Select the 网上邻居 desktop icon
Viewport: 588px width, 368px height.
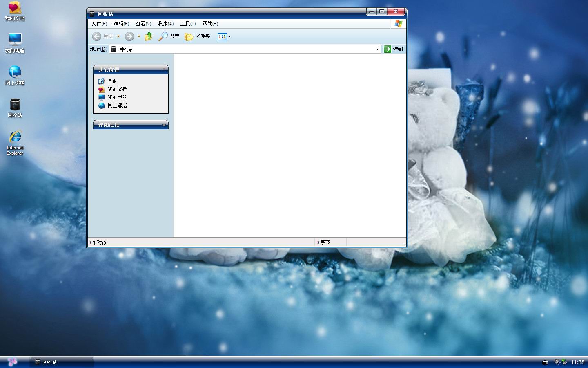[15, 76]
